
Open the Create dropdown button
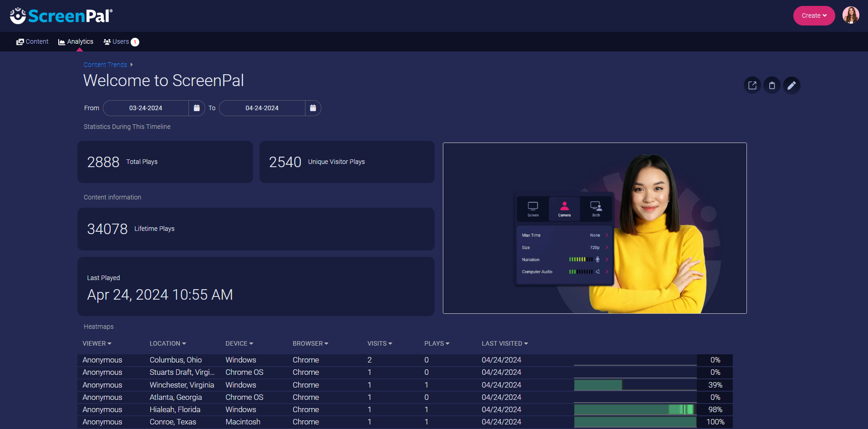coord(814,15)
